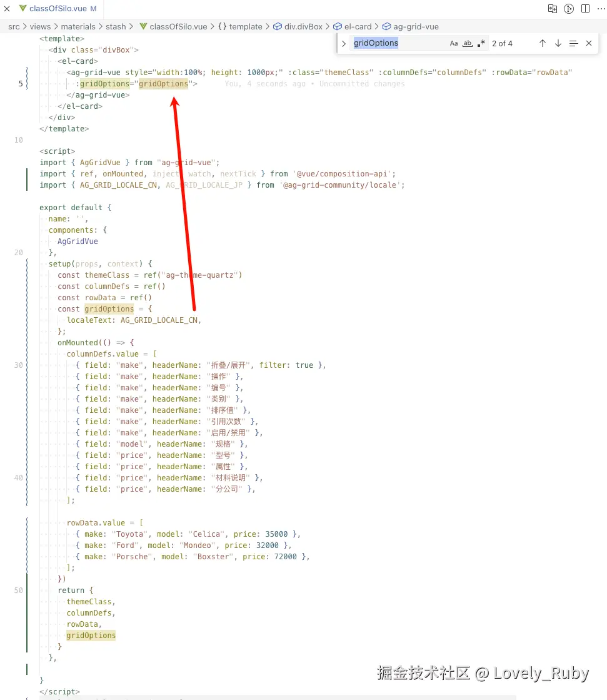Click line number 40 in the gutter
Image resolution: width=607 pixels, height=700 pixels.
18,477
